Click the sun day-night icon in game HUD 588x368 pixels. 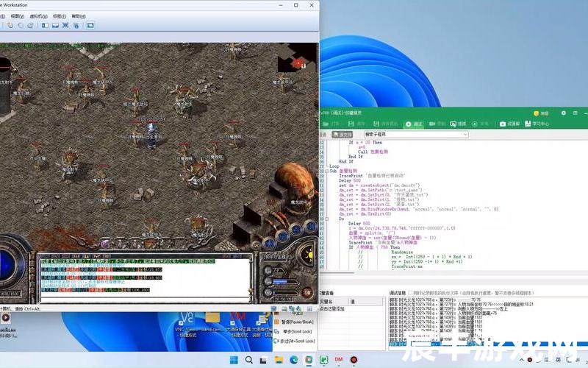click(x=309, y=254)
